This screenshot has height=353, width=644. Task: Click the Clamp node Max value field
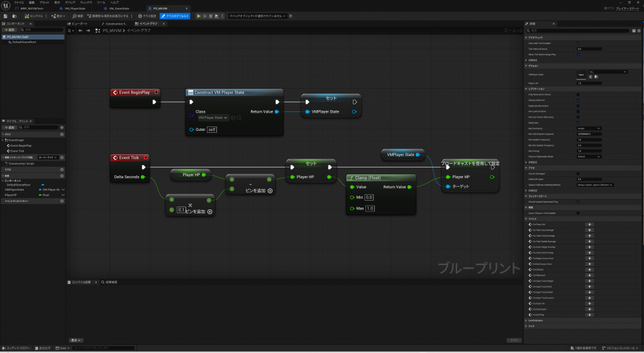pyautogui.click(x=369, y=208)
